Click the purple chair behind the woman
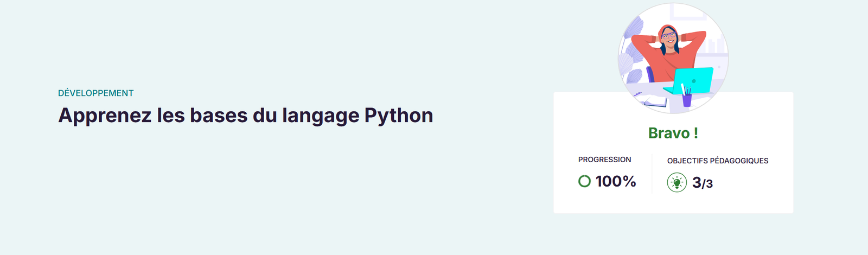 tap(650, 74)
